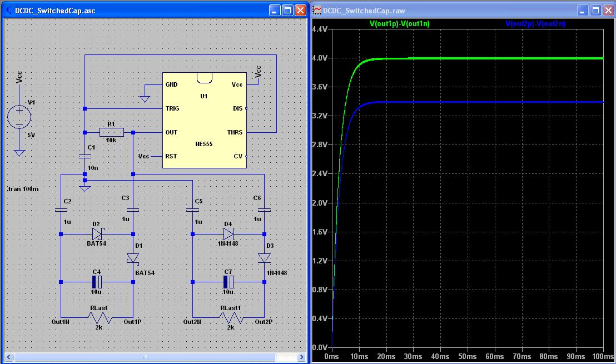Open the waveform window title bar icon menu
The image size is (616, 364).
317,10
